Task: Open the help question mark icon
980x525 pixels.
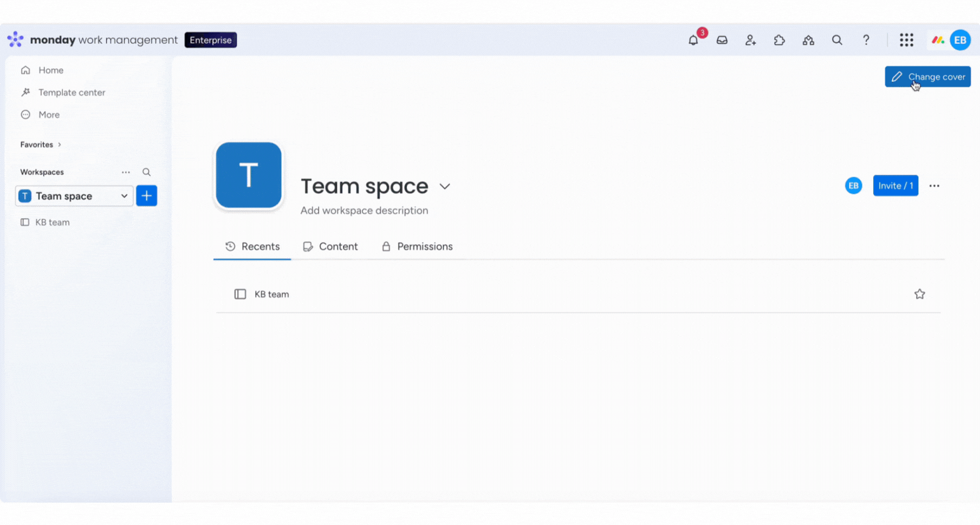Action: 866,40
